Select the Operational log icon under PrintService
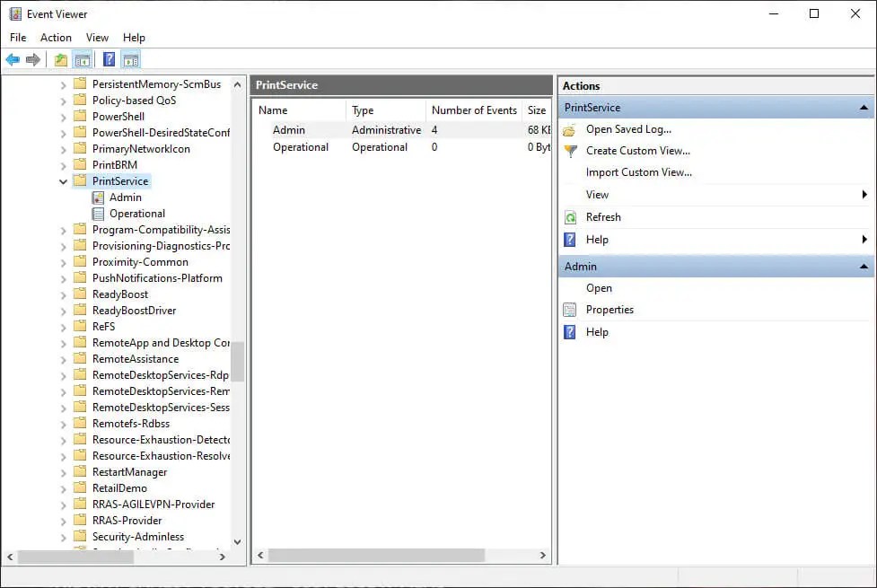 97,214
